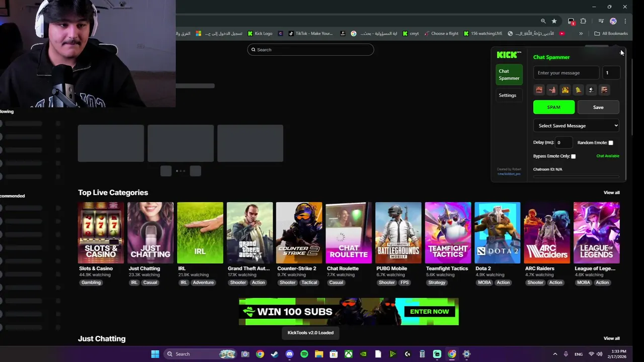The image size is (644, 362).
Task: Enable the Random Emote checkbox
Action: coord(611,143)
